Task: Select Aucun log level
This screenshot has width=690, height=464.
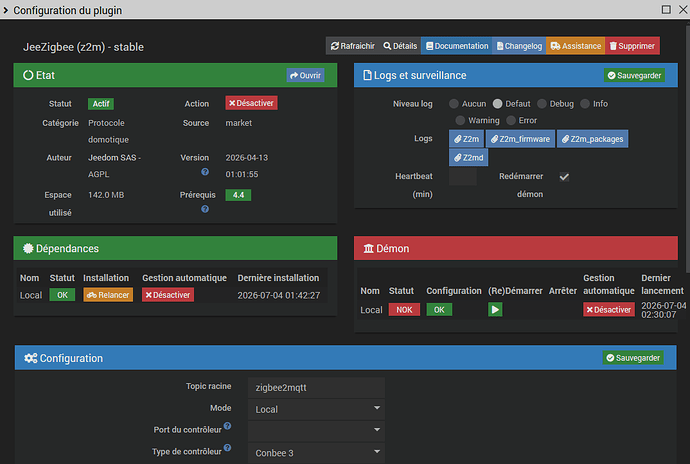Action: 454,103
